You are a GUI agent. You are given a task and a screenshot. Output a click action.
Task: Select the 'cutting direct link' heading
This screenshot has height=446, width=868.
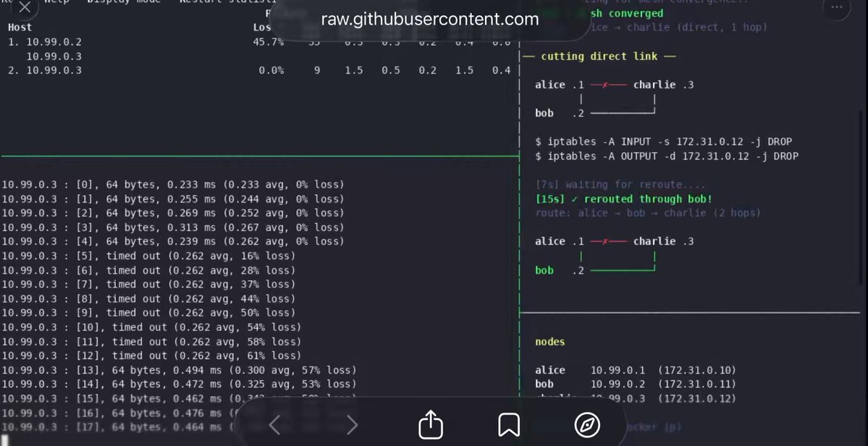[599, 56]
